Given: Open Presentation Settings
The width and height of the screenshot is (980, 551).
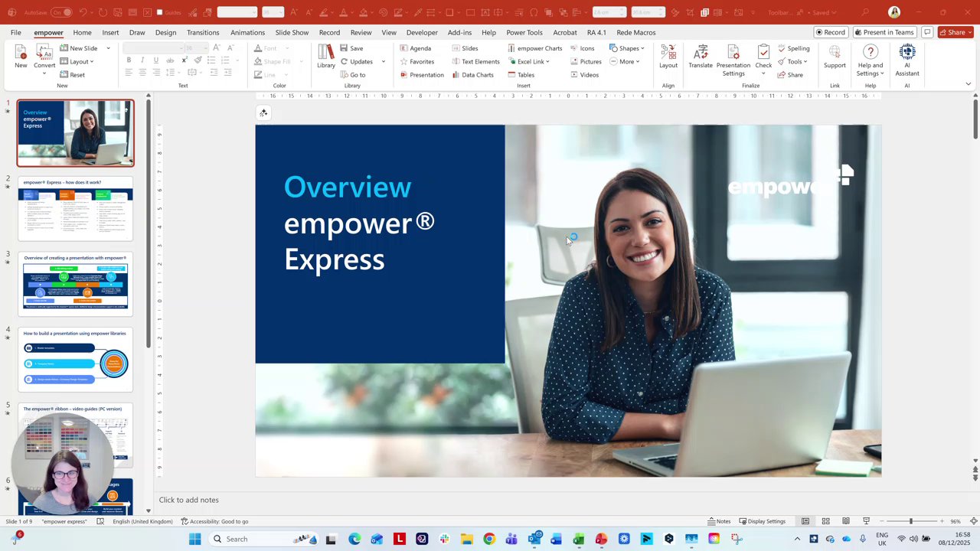Looking at the screenshot, I should pyautogui.click(x=733, y=60).
